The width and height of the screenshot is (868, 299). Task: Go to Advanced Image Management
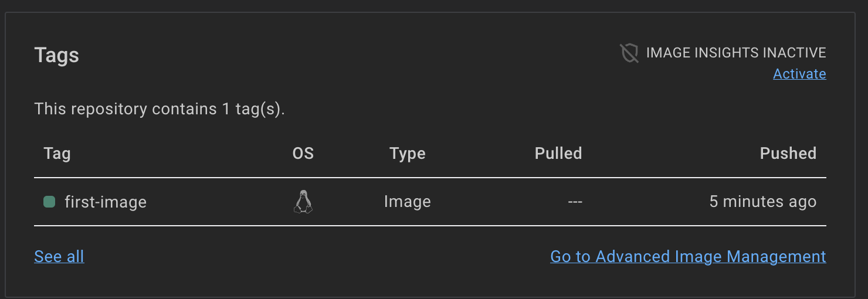[688, 256]
